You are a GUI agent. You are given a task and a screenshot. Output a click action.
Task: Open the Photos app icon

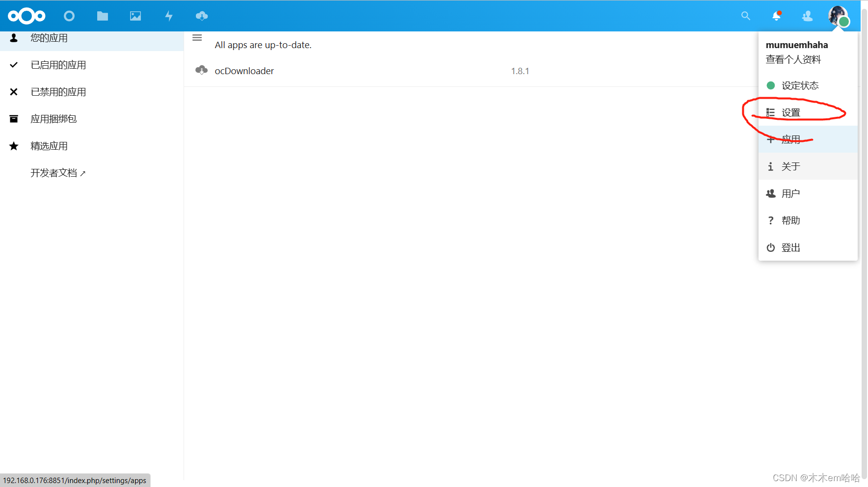[x=136, y=16]
